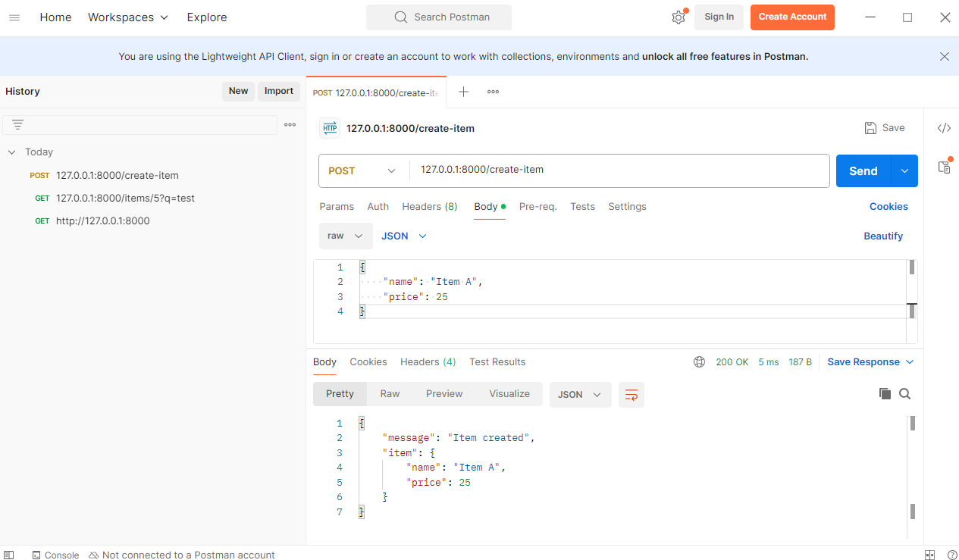Switch to the request Headers tab
The width and height of the screenshot is (959, 560).
point(429,207)
